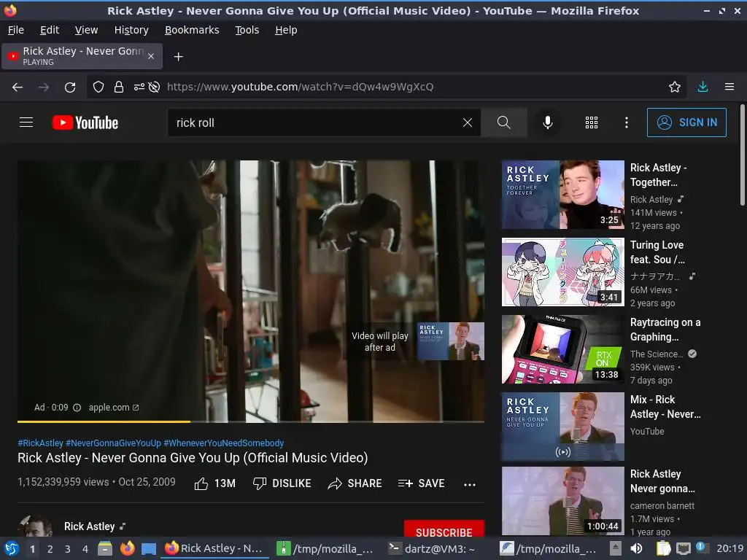Viewport: 747px width, 560px height.
Task: Close the Rick Astley tab
Action: 151,56
